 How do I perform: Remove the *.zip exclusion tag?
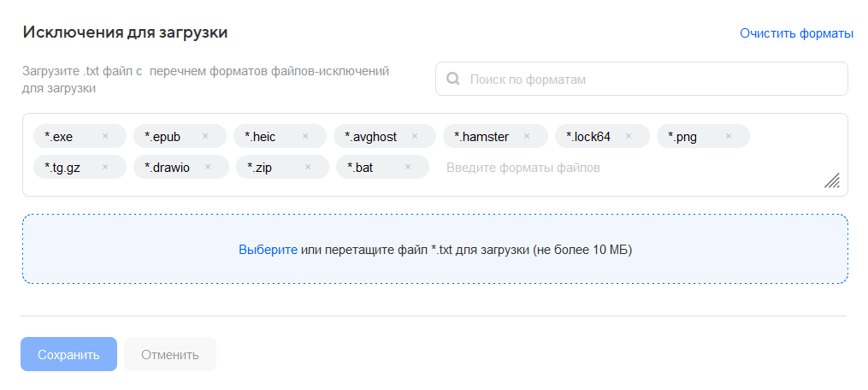pos(308,167)
